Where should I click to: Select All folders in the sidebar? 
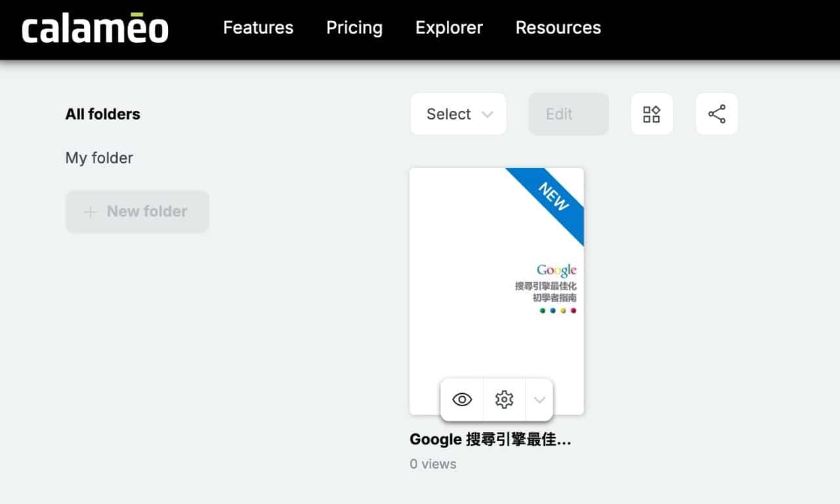coord(103,114)
